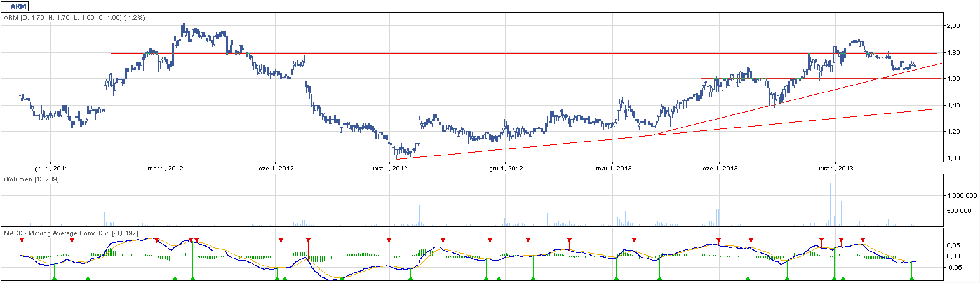Click the gru 1, 2011 date label

(53, 169)
